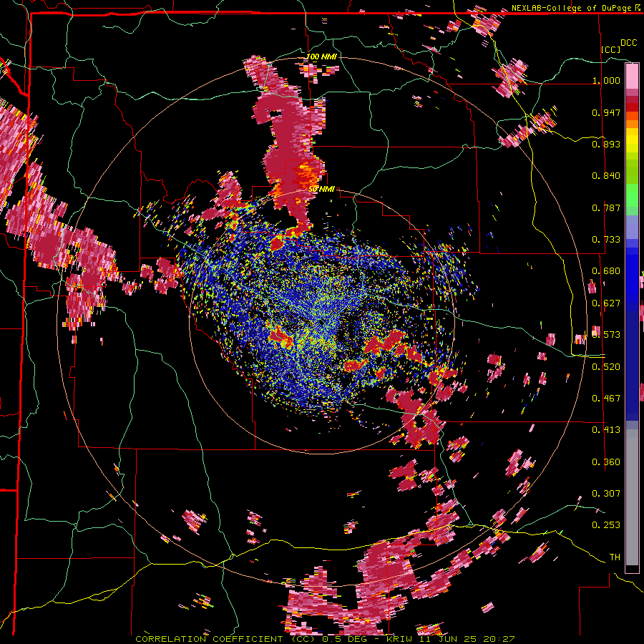Click the 0.840 scale value
This screenshot has height=644, width=644.
pyautogui.click(x=606, y=176)
